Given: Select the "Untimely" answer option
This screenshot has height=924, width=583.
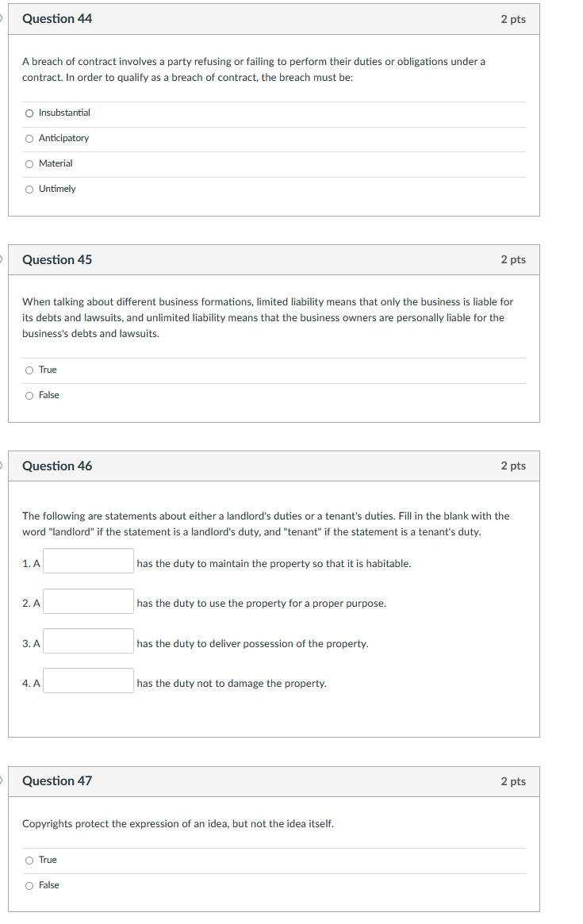Looking at the screenshot, I should click(x=29, y=189).
